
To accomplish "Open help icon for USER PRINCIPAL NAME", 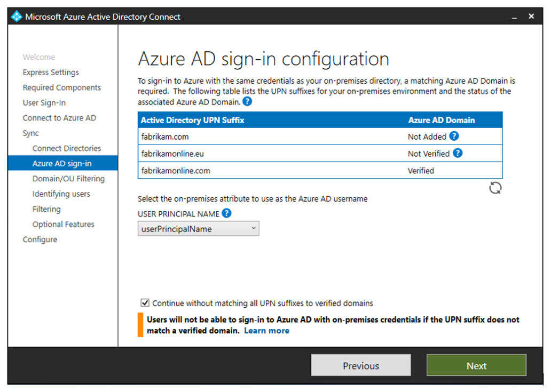I will coord(227,213).
